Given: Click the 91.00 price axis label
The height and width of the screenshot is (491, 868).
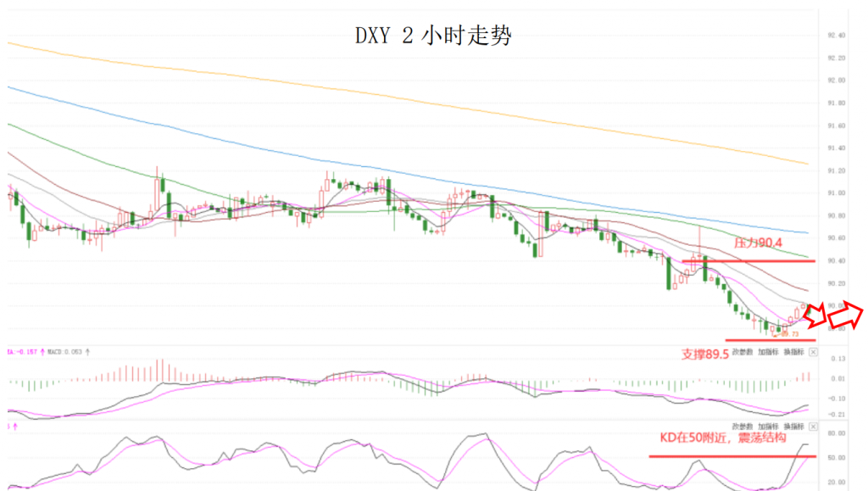Looking at the screenshot, I should click(837, 193).
